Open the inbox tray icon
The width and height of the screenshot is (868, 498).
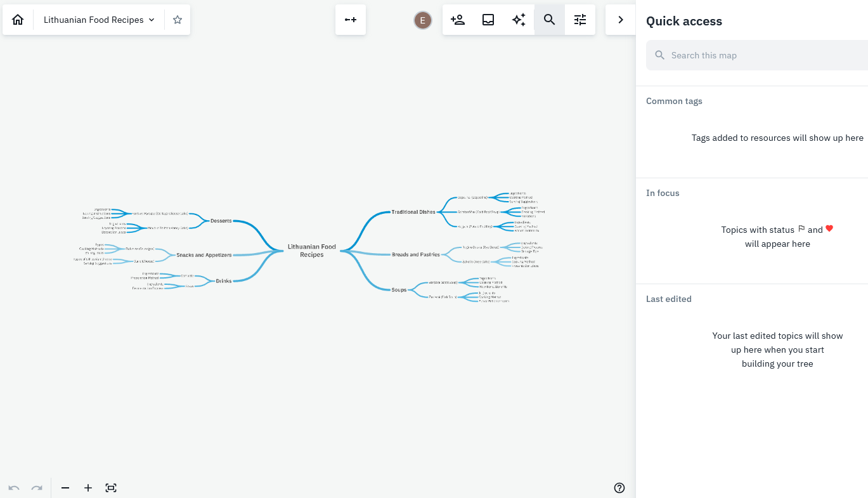(488, 20)
